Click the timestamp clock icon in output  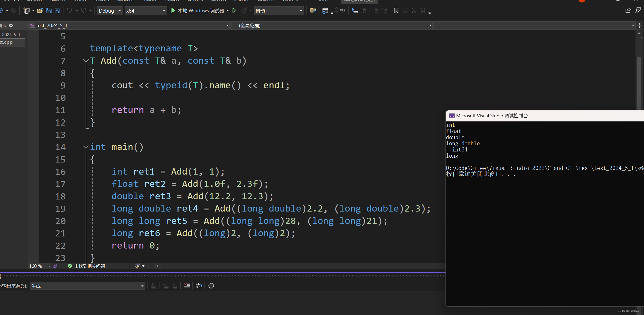(x=211, y=286)
